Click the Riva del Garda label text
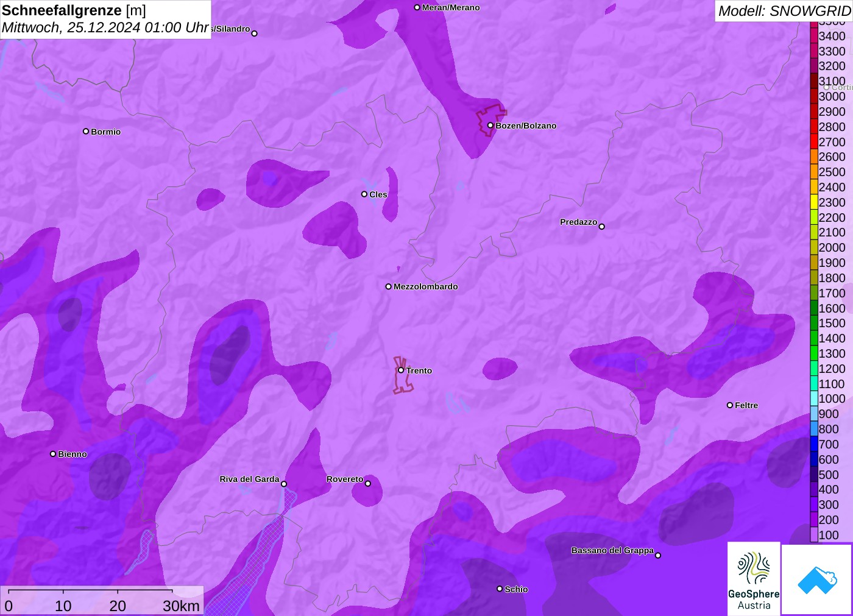853x616 pixels. (249, 479)
